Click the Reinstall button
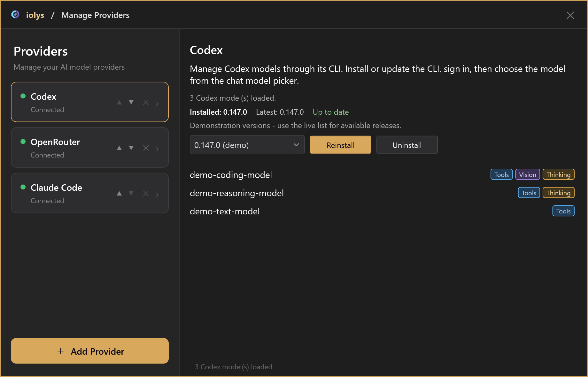 coord(341,145)
